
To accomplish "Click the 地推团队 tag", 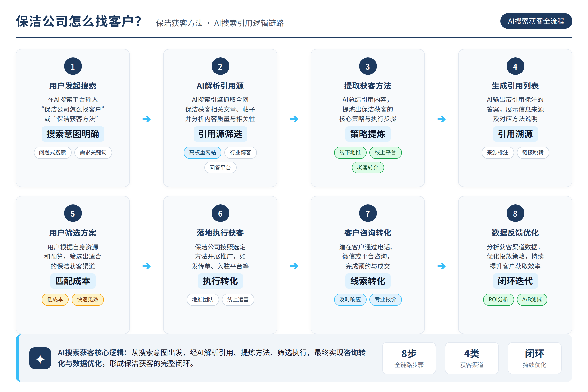I will coord(203,299).
